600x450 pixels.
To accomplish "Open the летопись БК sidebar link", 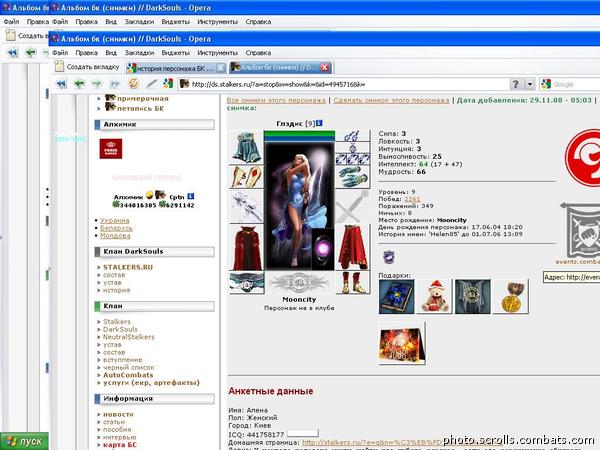I will 140,108.
